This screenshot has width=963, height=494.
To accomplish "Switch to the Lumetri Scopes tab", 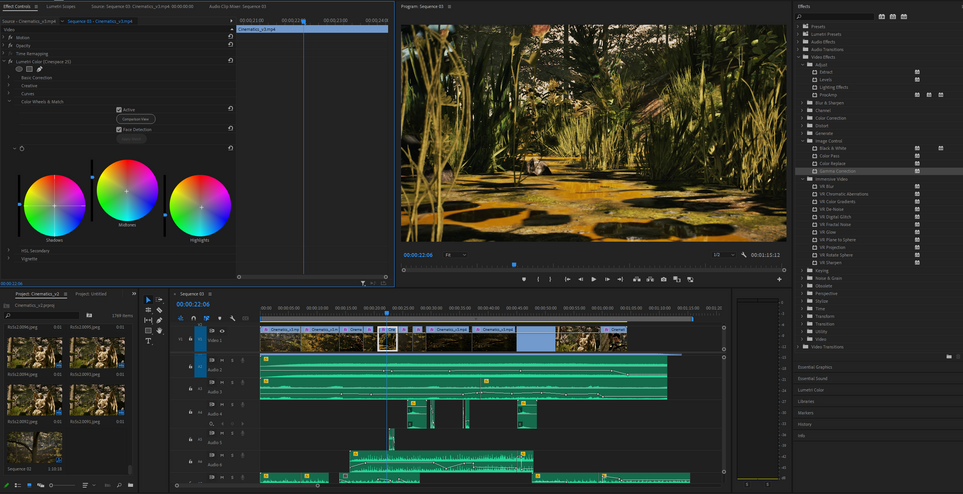I will [x=61, y=6].
